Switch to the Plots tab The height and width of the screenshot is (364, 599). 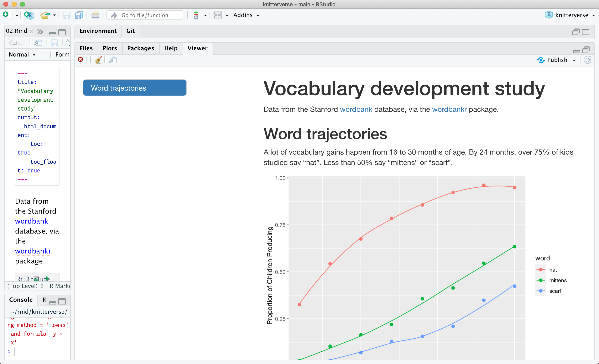pos(110,48)
